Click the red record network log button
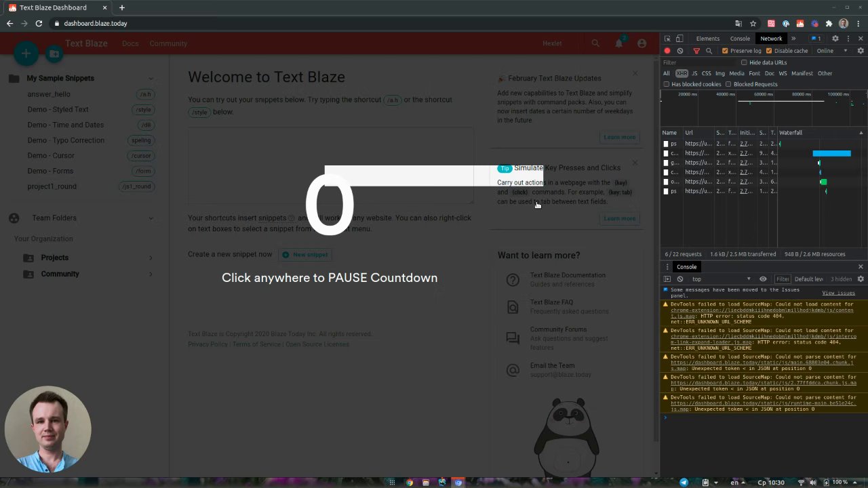Viewport: 868px width, 488px height. (x=667, y=51)
